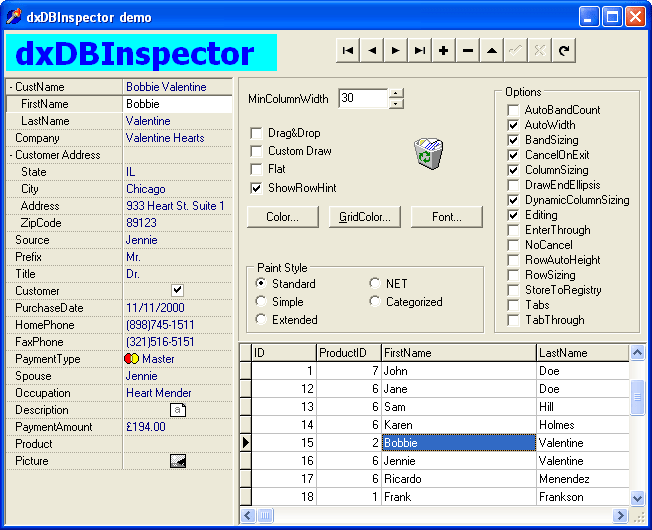Go to first record navigator button

(348, 51)
